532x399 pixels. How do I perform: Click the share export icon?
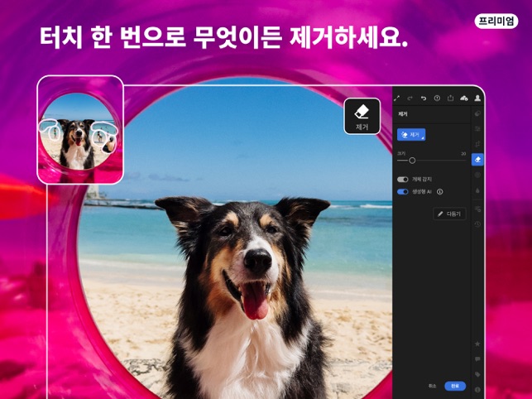tap(450, 98)
